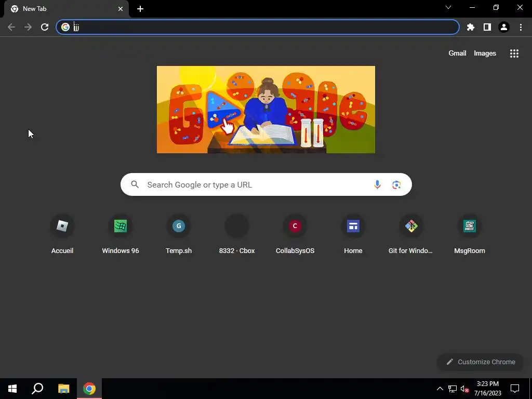The width and height of the screenshot is (532, 399).
Task: Toggle the side panel icon
Action: click(487, 27)
